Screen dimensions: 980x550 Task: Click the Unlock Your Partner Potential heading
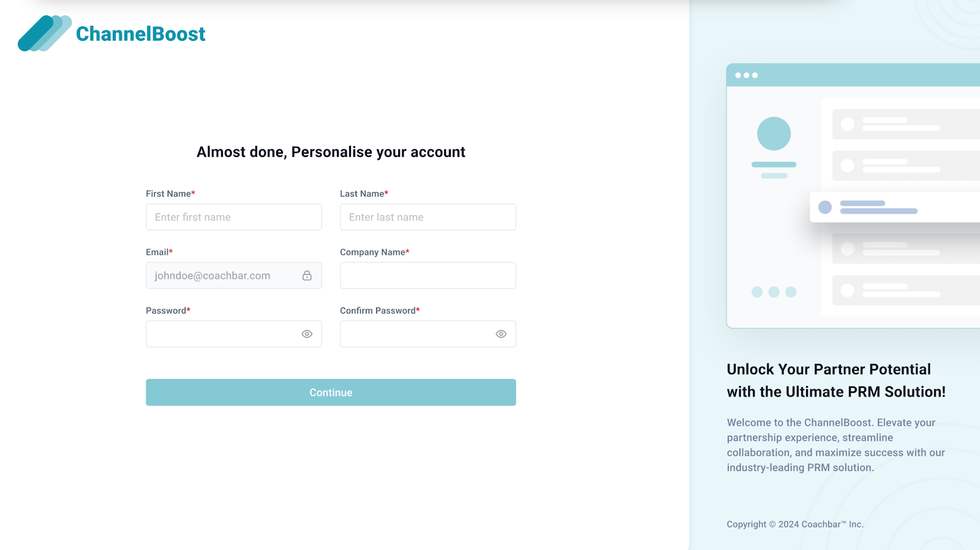pyautogui.click(x=836, y=380)
